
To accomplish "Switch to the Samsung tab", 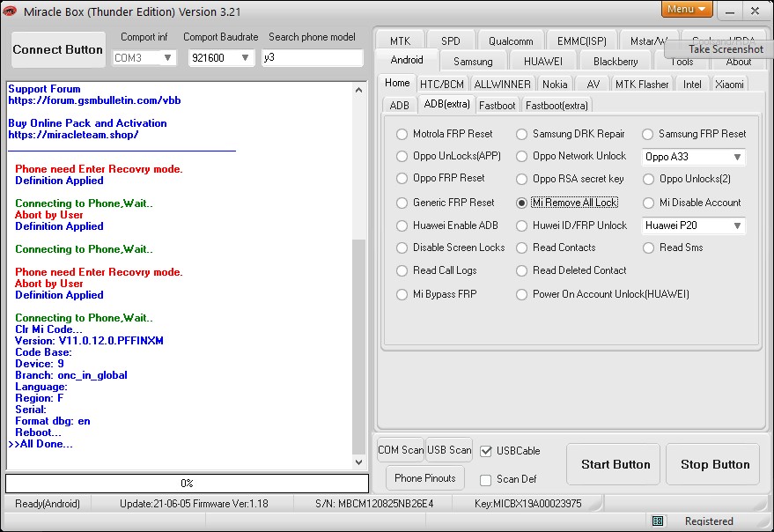I will pos(473,62).
